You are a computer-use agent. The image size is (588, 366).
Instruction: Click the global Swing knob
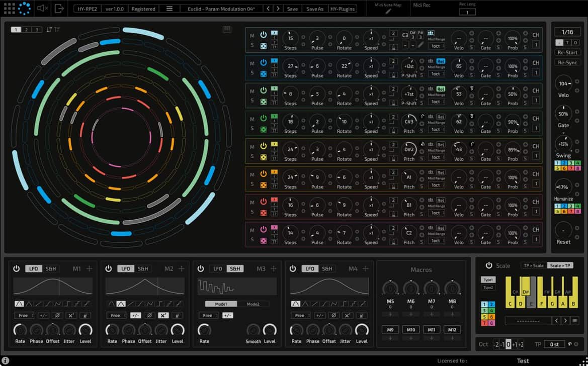563,144
